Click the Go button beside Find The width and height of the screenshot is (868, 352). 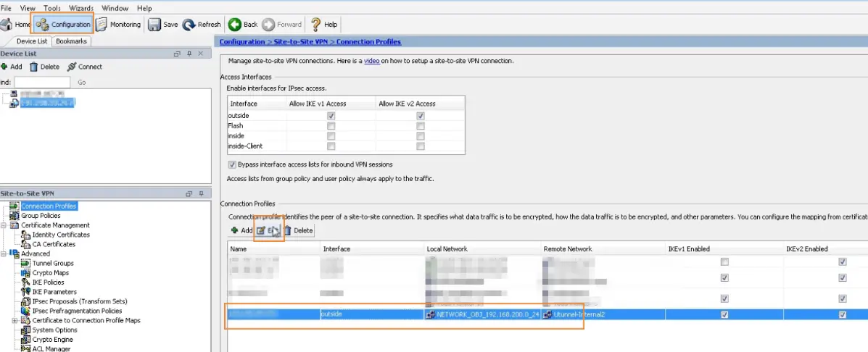tap(82, 83)
